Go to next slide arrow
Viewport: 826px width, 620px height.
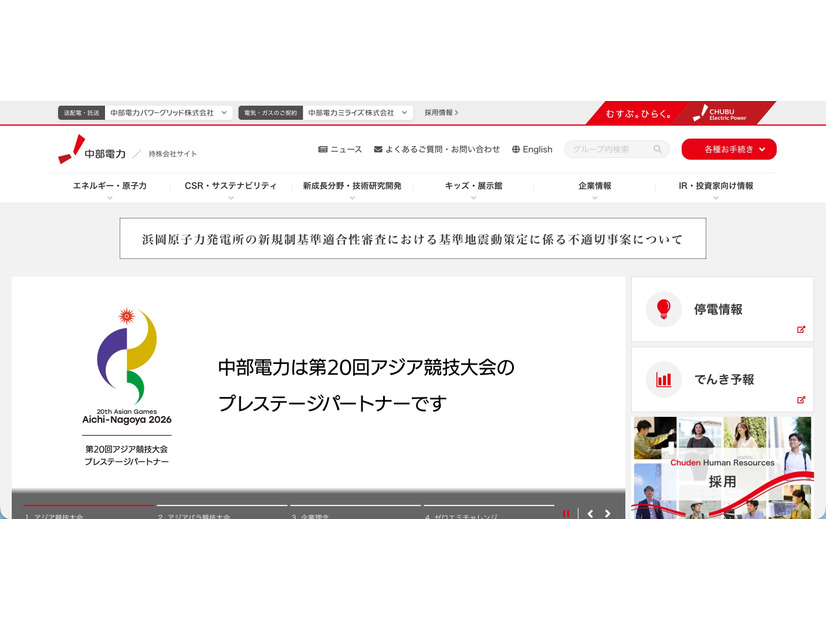point(607,513)
